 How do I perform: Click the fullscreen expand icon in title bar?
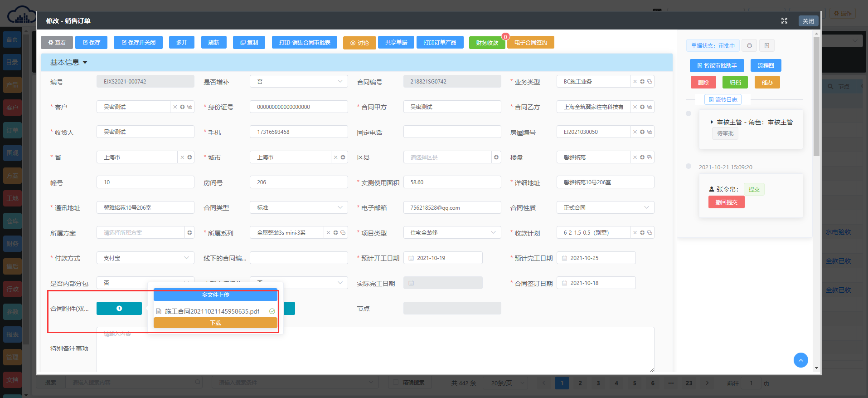[784, 21]
